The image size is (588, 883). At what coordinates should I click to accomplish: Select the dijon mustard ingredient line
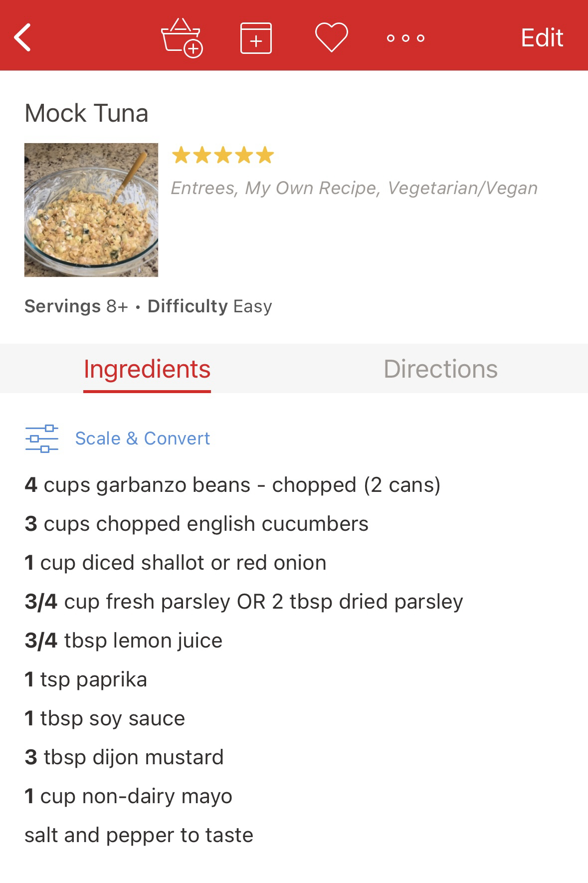(x=124, y=757)
